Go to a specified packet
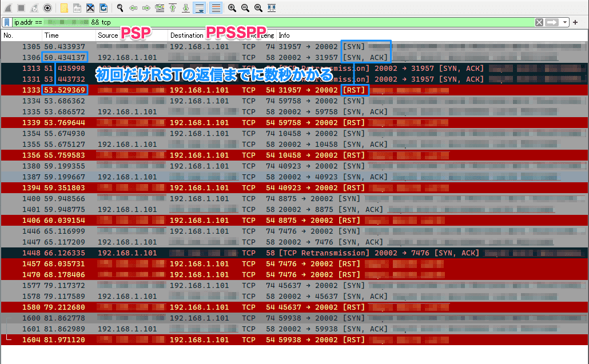This screenshot has width=589, height=364. coord(160,8)
